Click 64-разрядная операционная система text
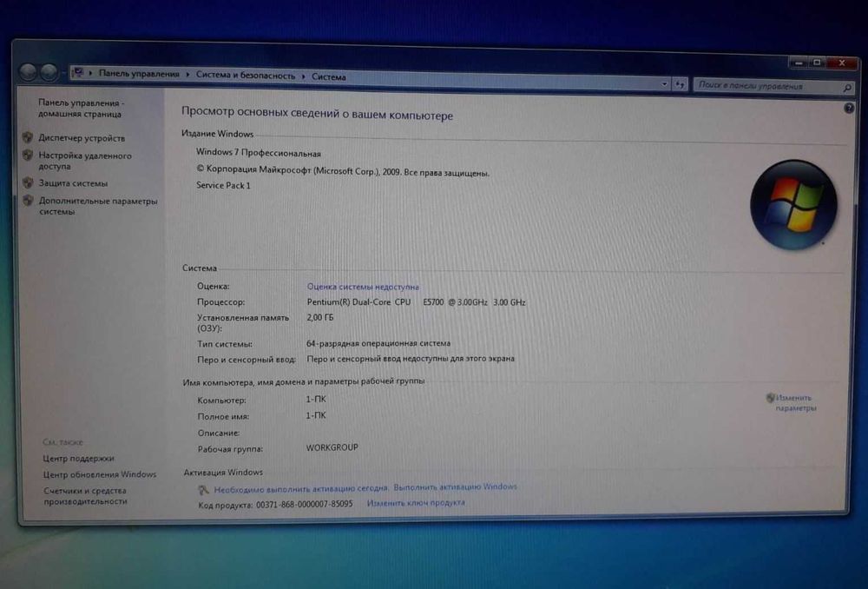 [378, 343]
